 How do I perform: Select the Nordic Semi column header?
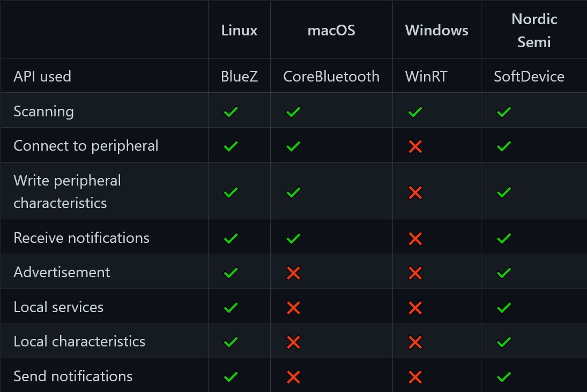[534, 31]
